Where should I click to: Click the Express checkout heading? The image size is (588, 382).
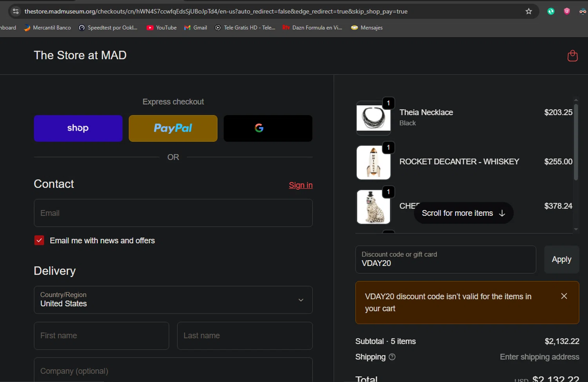pos(173,102)
